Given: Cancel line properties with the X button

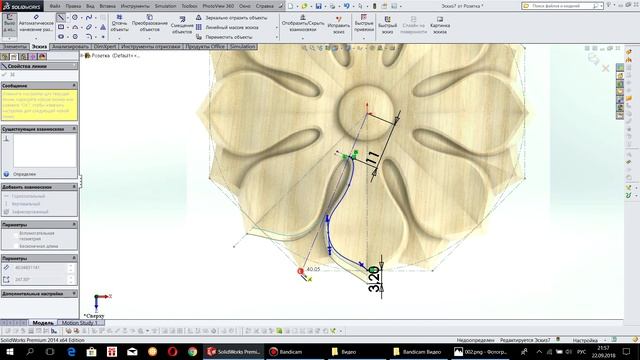Looking at the screenshot, I should coord(13,75).
